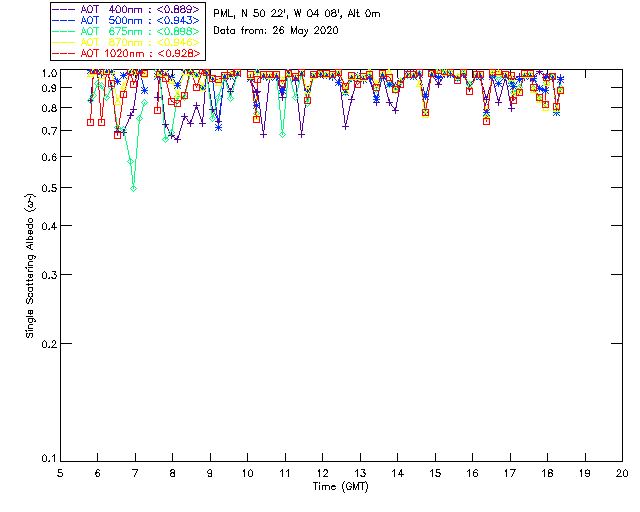The height and width of the screenshot is (512, 640).
Task: Click the 0.6 y-axis tick label
Action: [x=49, y=158]
